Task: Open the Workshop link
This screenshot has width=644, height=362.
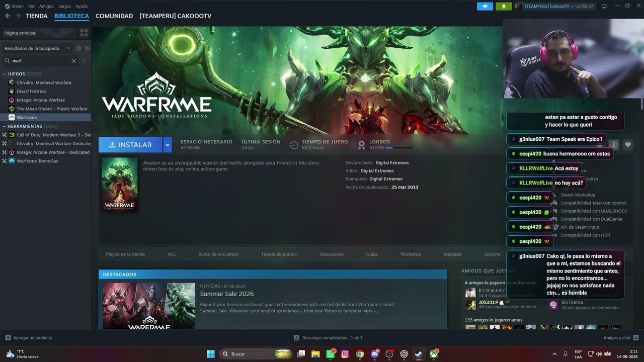Action: (x=411, y=254)
